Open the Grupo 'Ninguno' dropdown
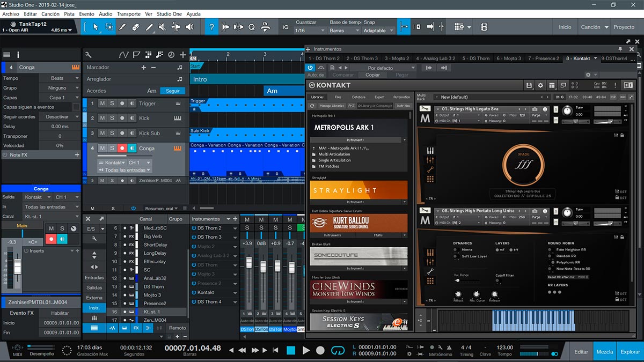 click(x=59, y=88)
